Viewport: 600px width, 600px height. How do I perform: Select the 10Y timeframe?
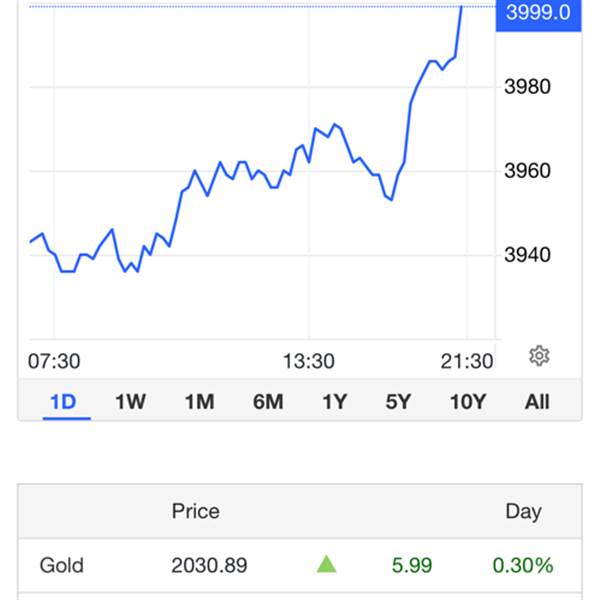[468, 402]
